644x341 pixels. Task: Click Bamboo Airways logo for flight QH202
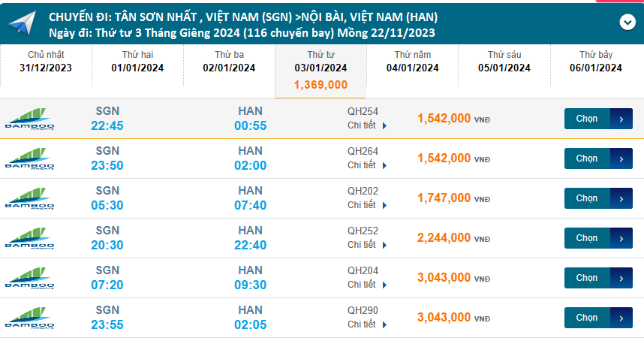pos(30,198)
